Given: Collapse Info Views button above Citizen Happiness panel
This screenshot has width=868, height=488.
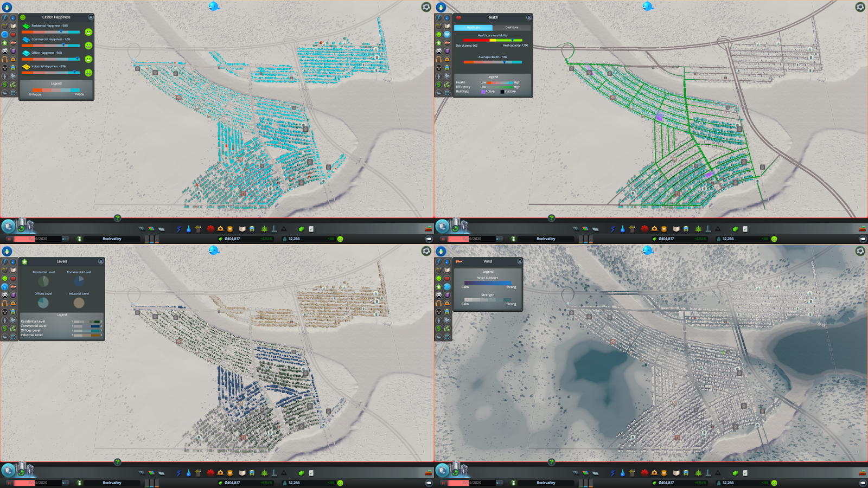Looking at the screenshot, I should tap(7, 7).
